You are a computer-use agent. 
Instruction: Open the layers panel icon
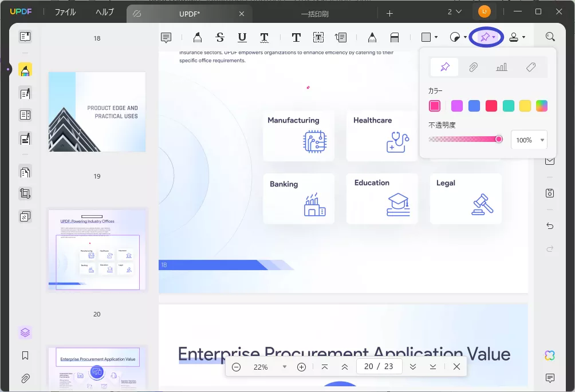coord(25,332)
